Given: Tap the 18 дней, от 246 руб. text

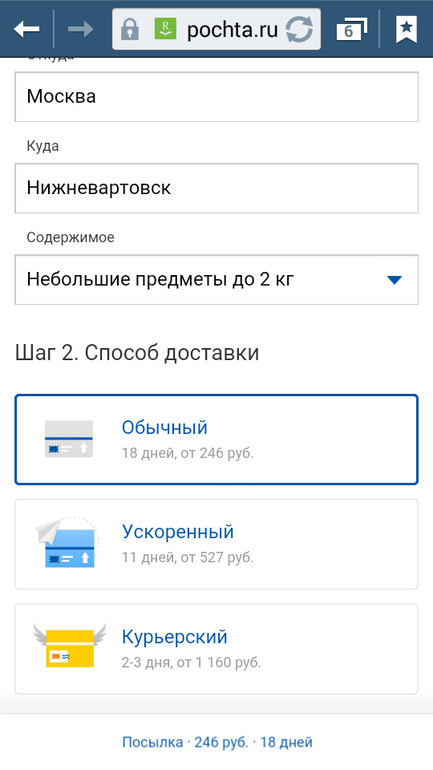Looking at the screenshot, I should pyautogui.click(x=188, y=453).
